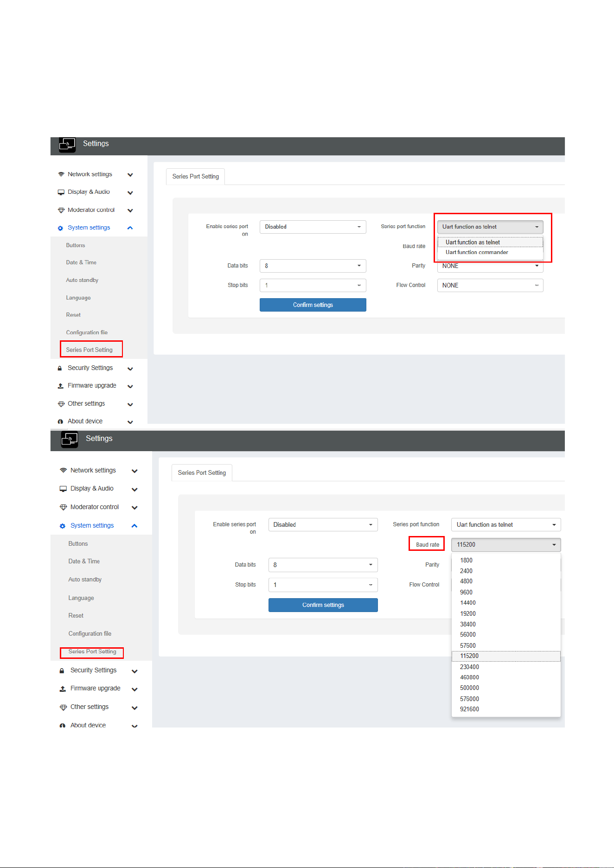This screenshot has height=868, width=614.
Task: Select Series Port Setting tab in upper screenshot
Action: (196, 177)
